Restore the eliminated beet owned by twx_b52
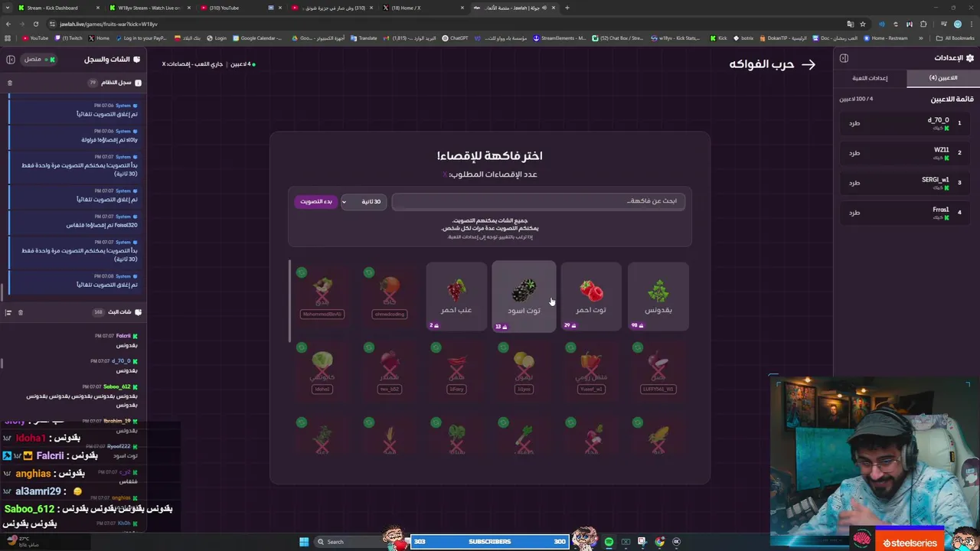The image size is (980, 551). 369,347
